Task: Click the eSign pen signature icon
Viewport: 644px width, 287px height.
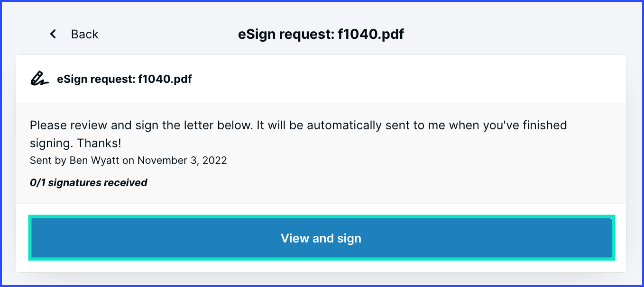Action: click(x=39, y=79)
